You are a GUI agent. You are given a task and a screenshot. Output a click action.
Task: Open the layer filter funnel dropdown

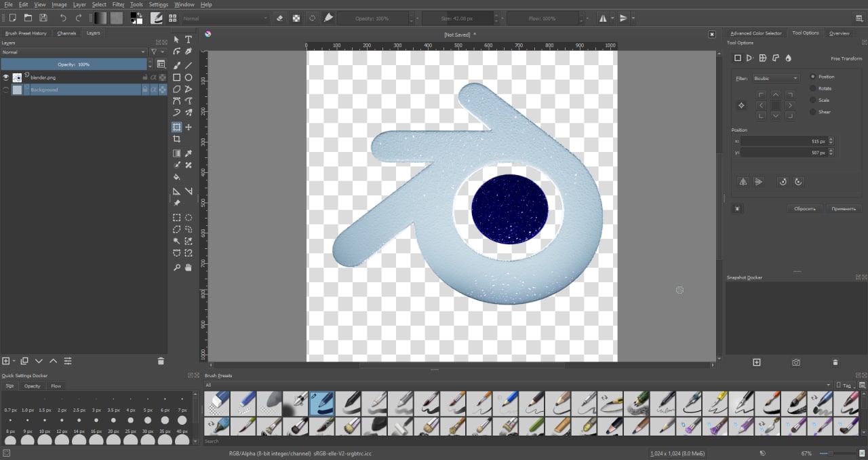(x=157, y=52)
